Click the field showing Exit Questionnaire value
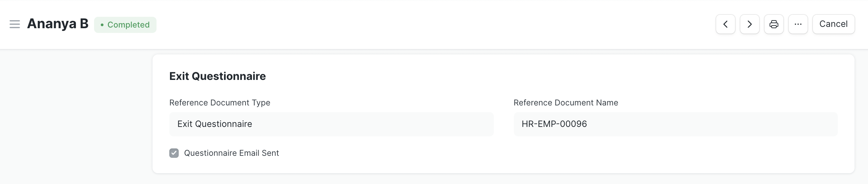Image resolution: width=868 pixels, height=184 pixels. [x=331, y=124]
